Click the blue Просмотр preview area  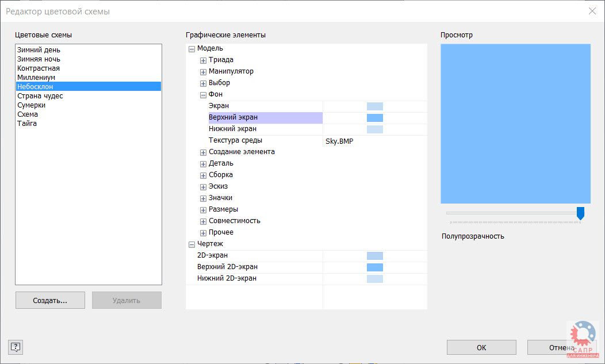click(515, 124)
